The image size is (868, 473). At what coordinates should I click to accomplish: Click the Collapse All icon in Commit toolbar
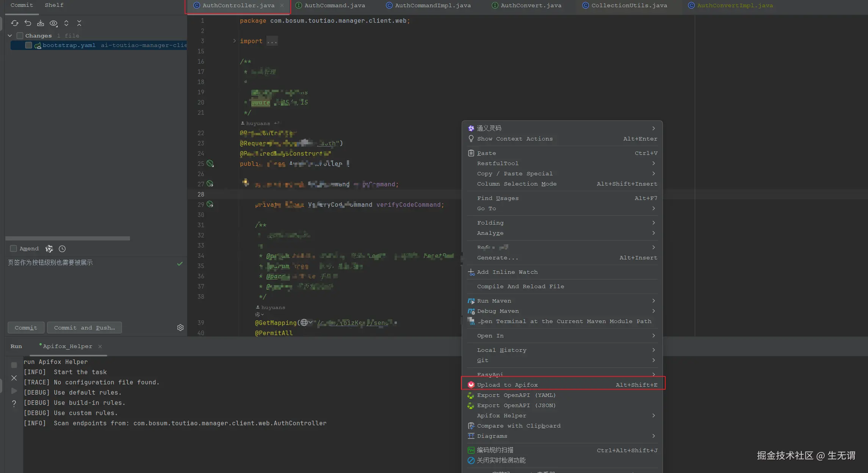(x=79, y=23)
